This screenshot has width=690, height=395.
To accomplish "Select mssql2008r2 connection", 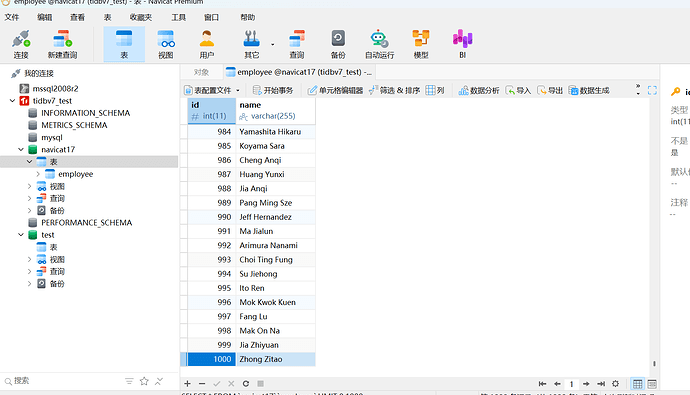I will (55, 88).
